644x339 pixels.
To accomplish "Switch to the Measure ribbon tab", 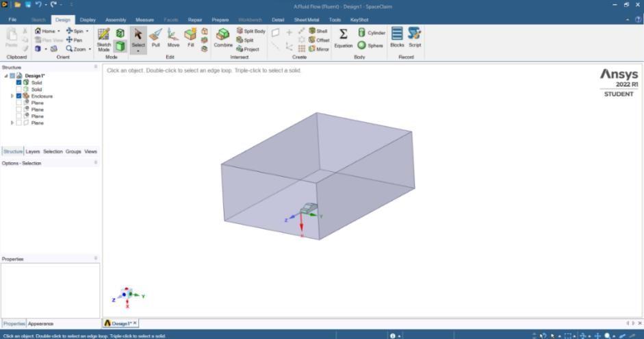I will pos(144,20).
